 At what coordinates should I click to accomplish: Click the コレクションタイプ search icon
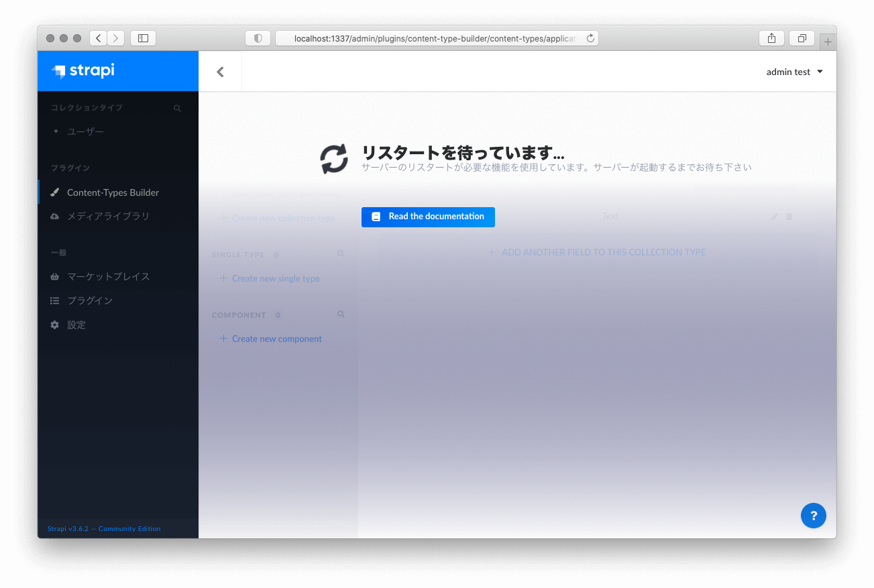click(177, 108)
